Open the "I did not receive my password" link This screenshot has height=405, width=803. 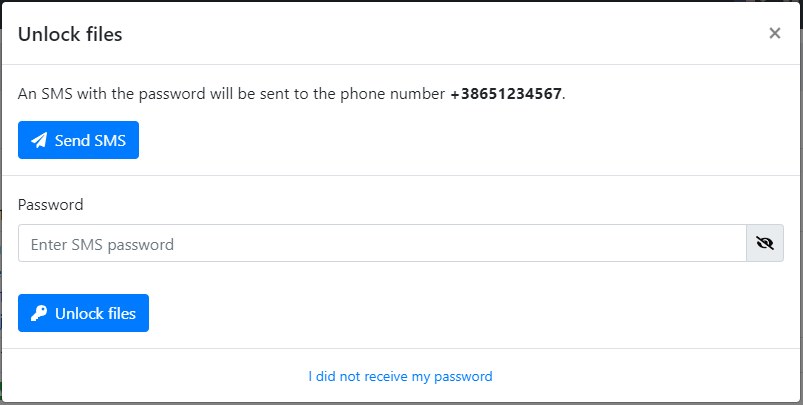(400, 377)
